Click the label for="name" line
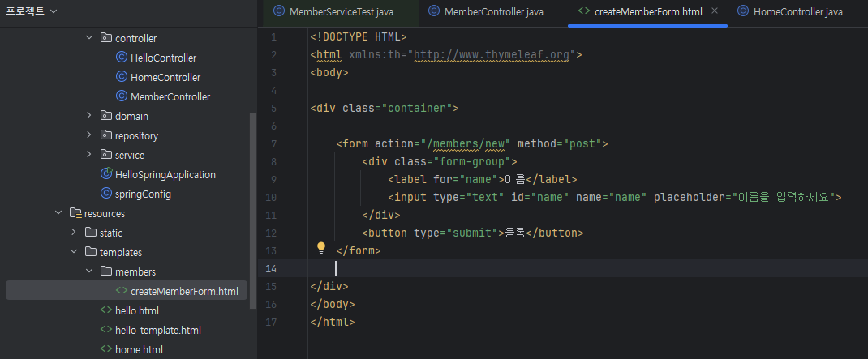 [483, 180]
